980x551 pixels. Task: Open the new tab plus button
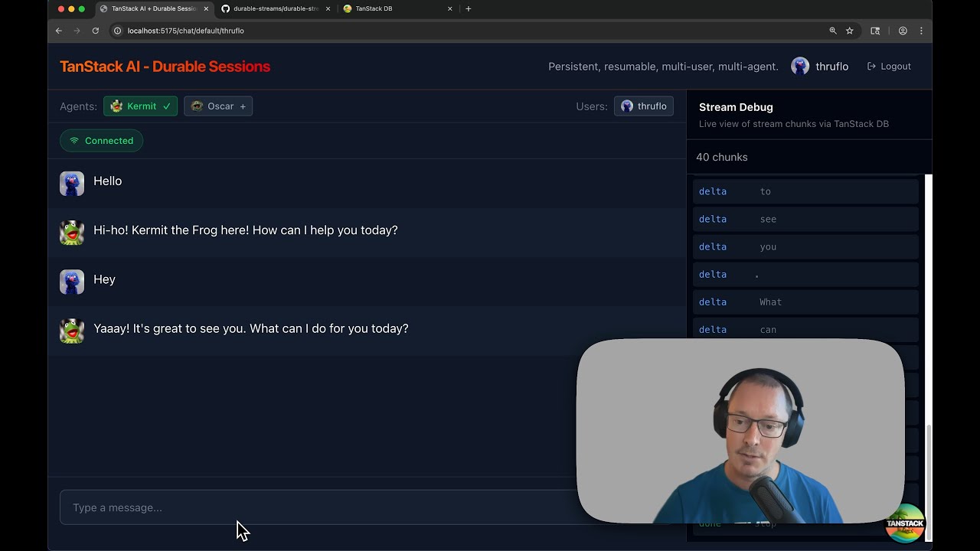469,8
